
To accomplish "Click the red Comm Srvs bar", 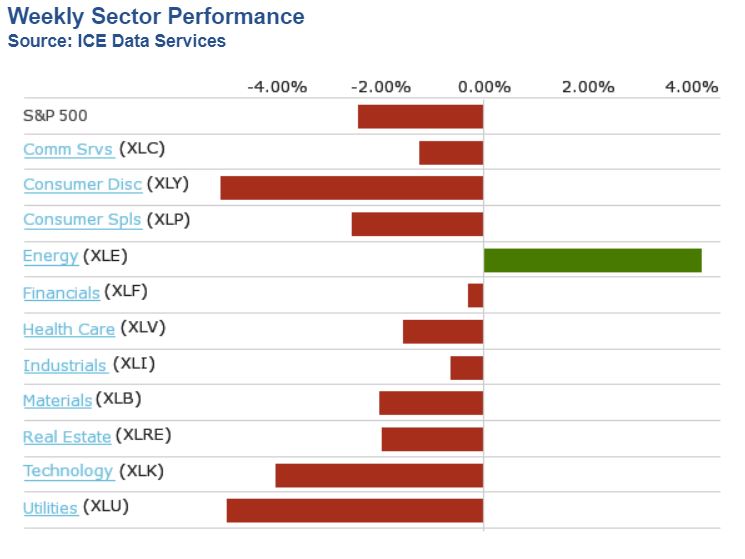I will pos(450,152).
